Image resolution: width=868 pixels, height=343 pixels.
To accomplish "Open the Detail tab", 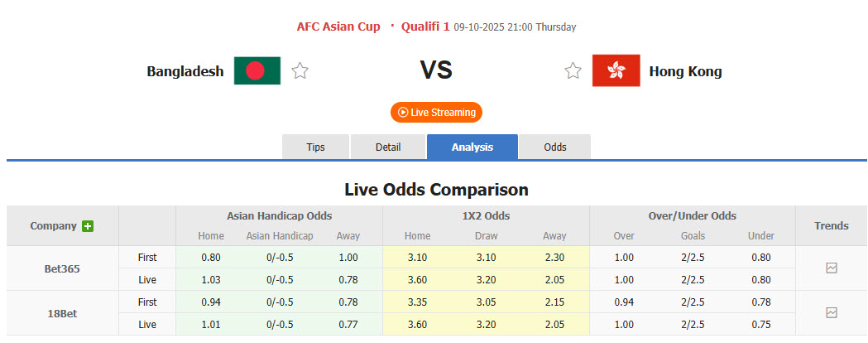I will coord(388,147).
